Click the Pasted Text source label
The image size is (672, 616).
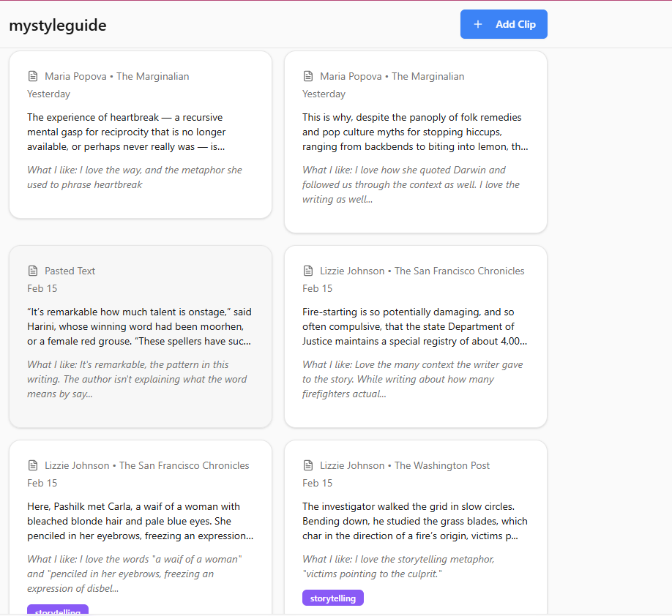(x=70, y=270)
